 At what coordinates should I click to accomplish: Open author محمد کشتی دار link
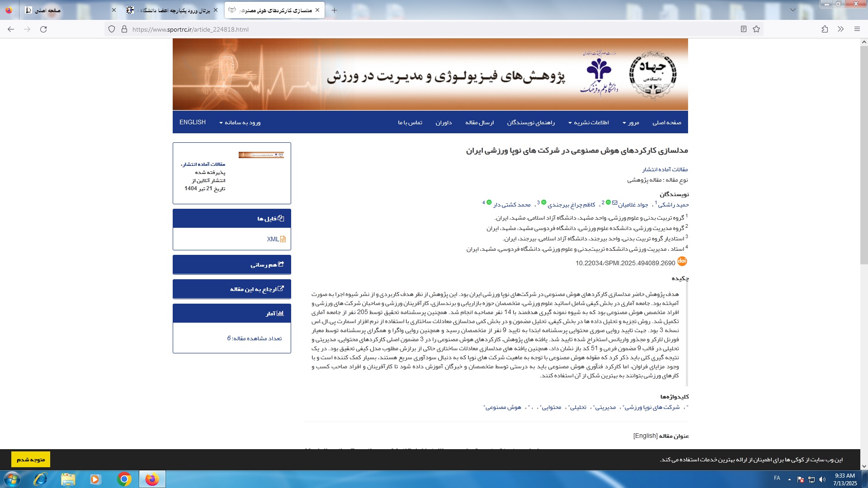pos(512,205)
